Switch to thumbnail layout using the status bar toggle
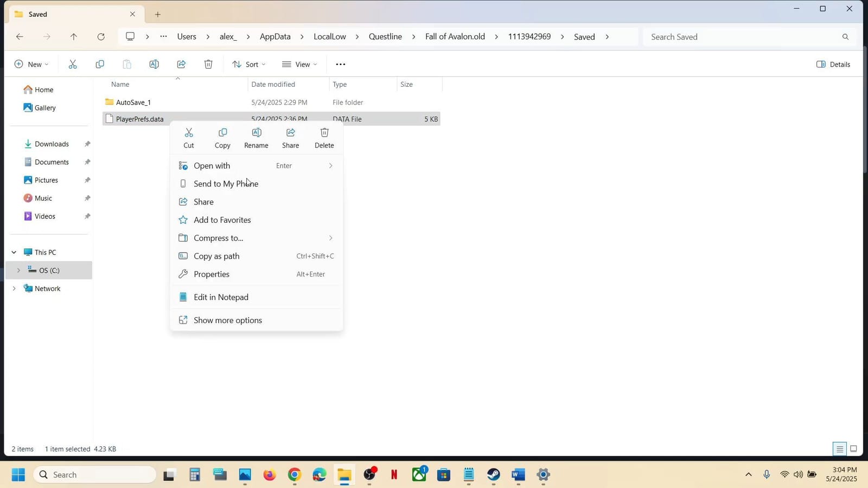Screen dimensions: 868x488 tap(853, 449)
